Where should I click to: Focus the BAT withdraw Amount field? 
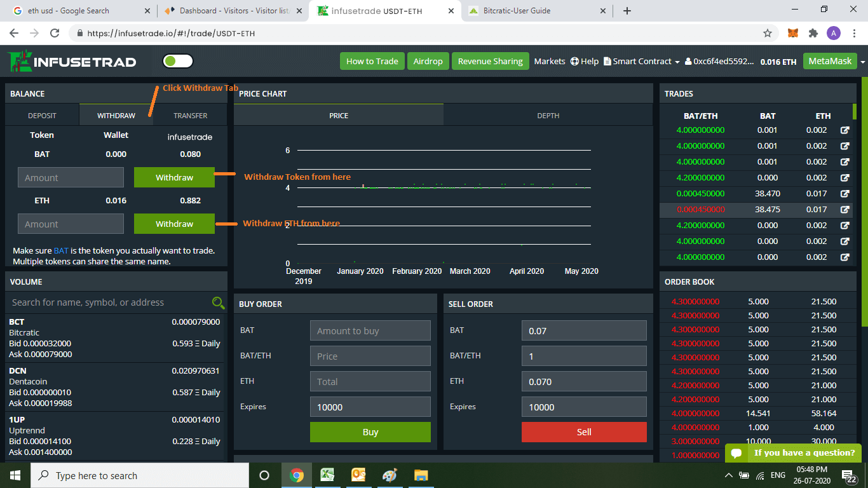coord(71,177)
